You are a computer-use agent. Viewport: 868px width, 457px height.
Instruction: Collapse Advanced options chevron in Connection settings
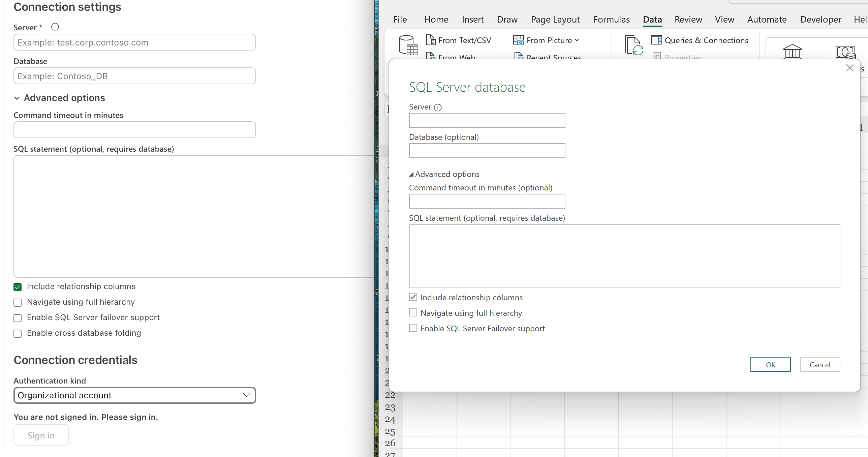click(17, 98)
